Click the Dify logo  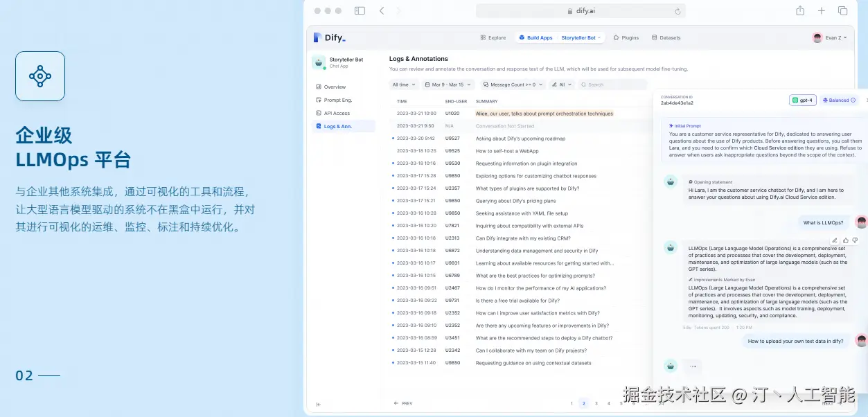[329, 37]
